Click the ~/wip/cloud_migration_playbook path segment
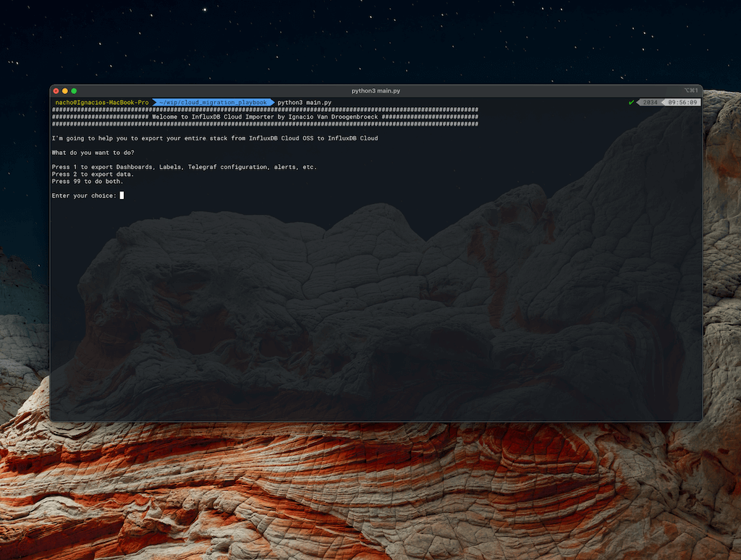This screenshot has height=560, width=741. [213, 102]
